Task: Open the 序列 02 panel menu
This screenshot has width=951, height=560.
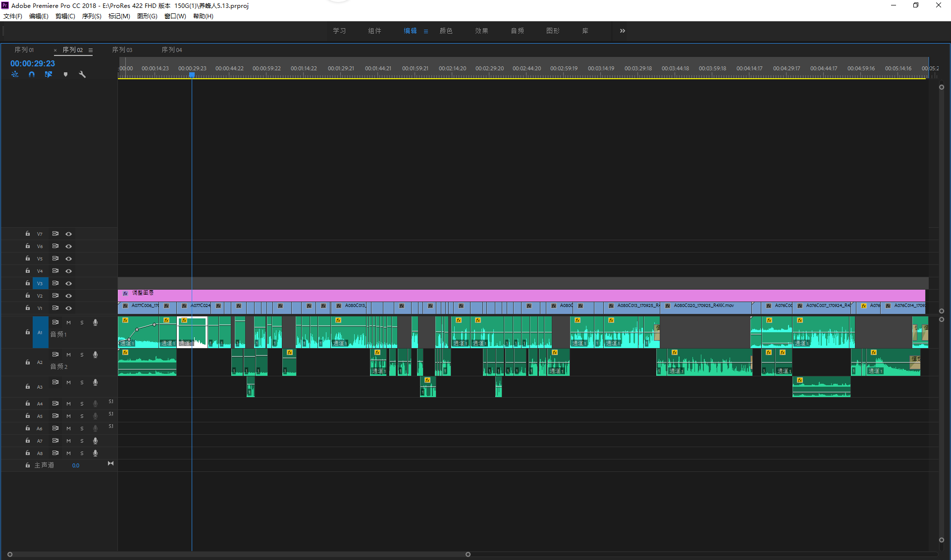Action: tap(91, 50)
